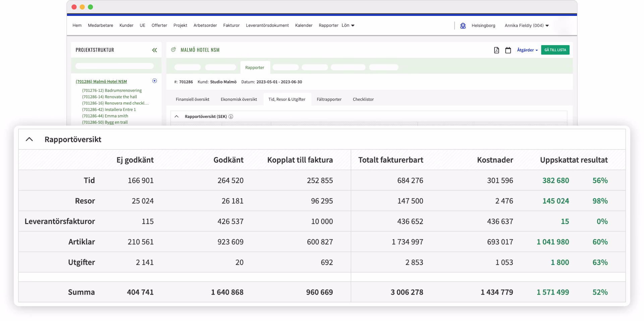Switch to the Ekonomisk översikt tab

(238, 99)
